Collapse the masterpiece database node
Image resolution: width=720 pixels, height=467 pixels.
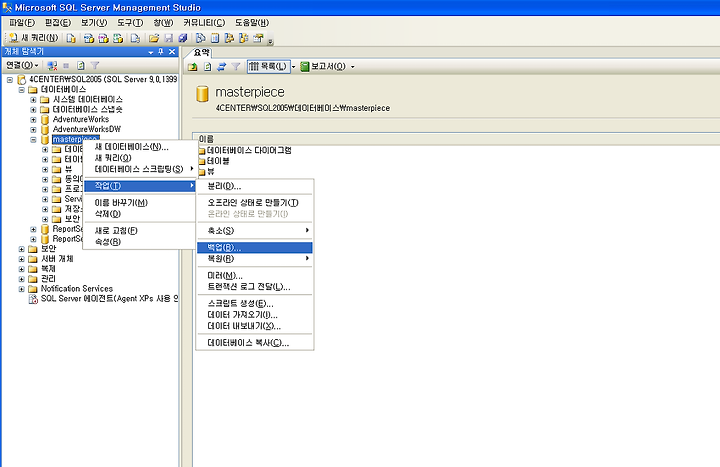(33, 140)
